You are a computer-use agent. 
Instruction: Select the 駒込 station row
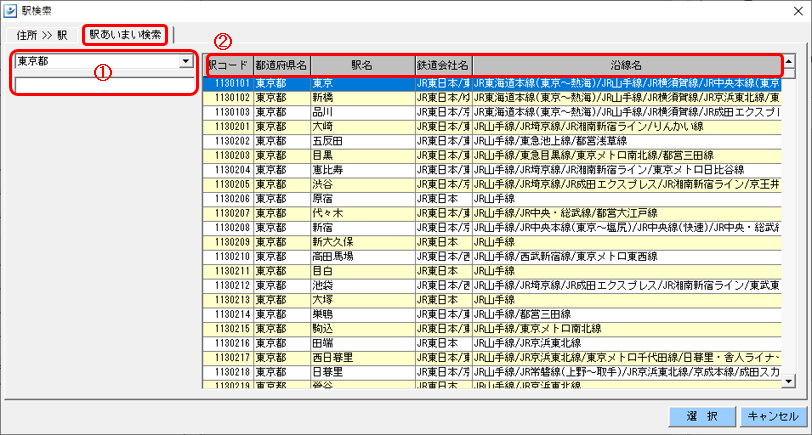tap(491, 329)
